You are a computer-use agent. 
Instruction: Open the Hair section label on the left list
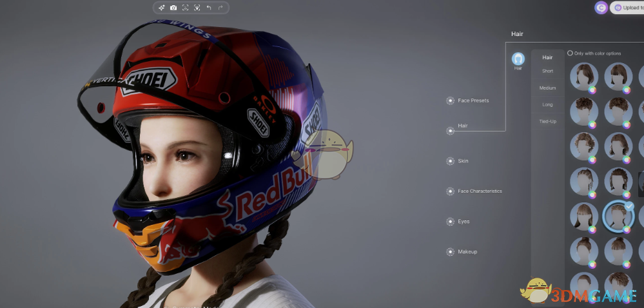[x=463, y=126]
